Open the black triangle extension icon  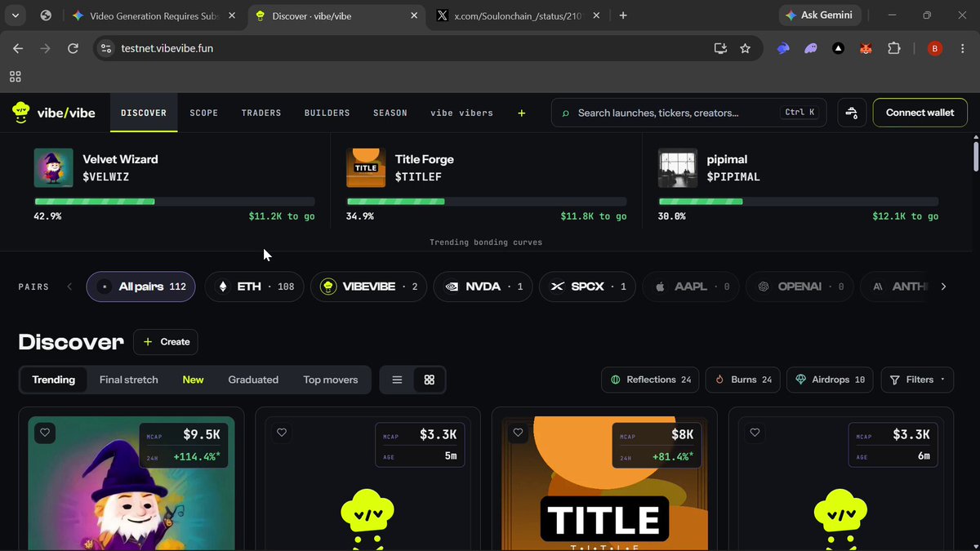pos(838,48)
